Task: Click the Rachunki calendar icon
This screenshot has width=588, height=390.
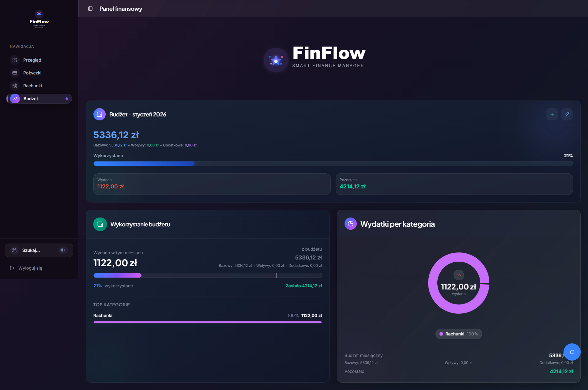Action: coord(15,86)
